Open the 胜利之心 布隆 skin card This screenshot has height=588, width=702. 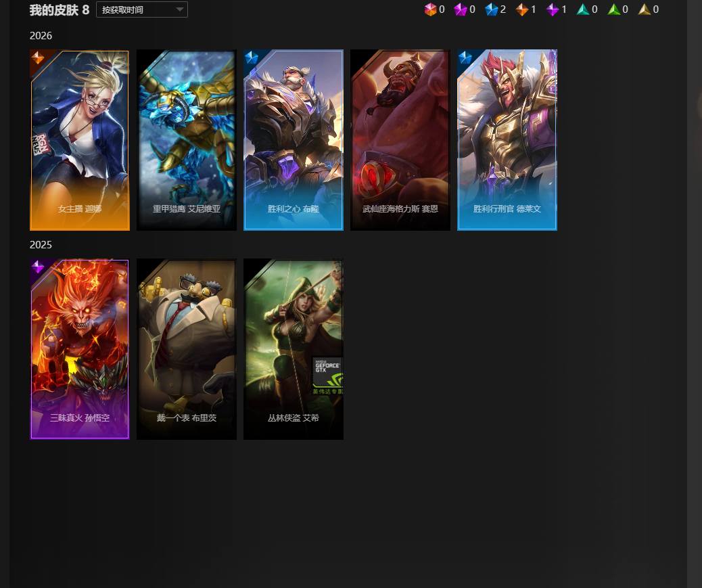[x=294, y=140]
